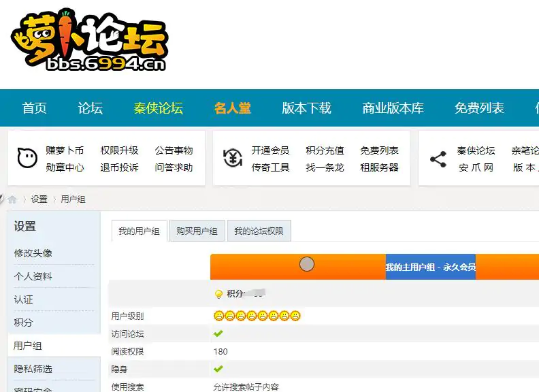Screen dimensions: 539x392
Task: Open the 积分充值 link
Action: (325, 150)
